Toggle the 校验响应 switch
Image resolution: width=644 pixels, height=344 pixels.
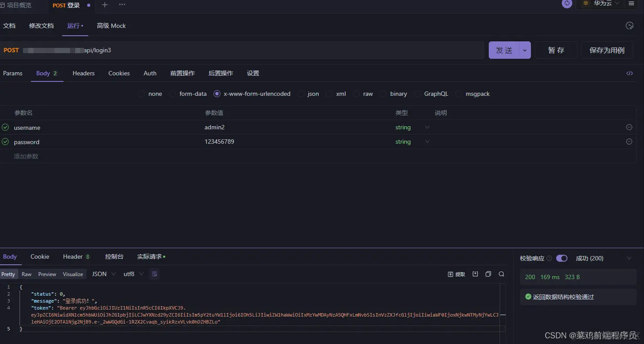coord(562,258)
